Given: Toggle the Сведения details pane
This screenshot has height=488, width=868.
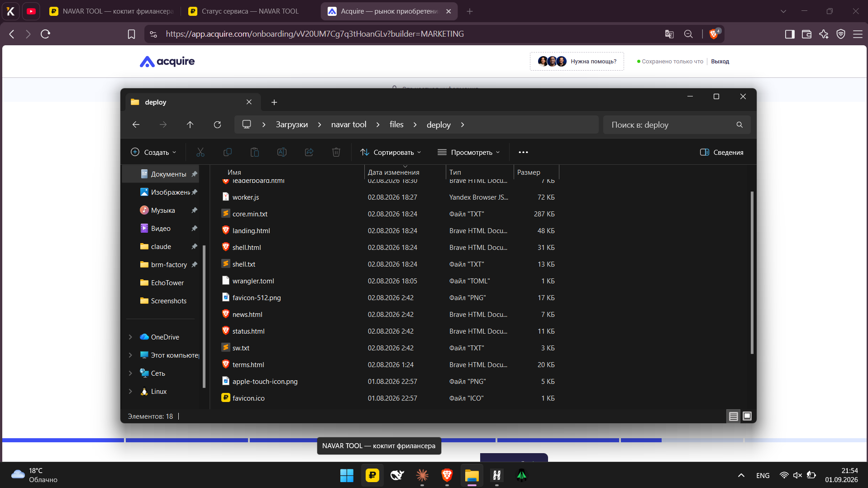Looking at the screenshot, I should (x=721, y=152).
